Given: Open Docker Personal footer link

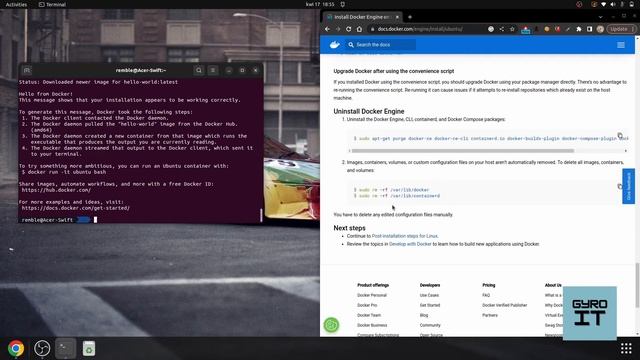Looking at the screenshot, I should 372,295.
